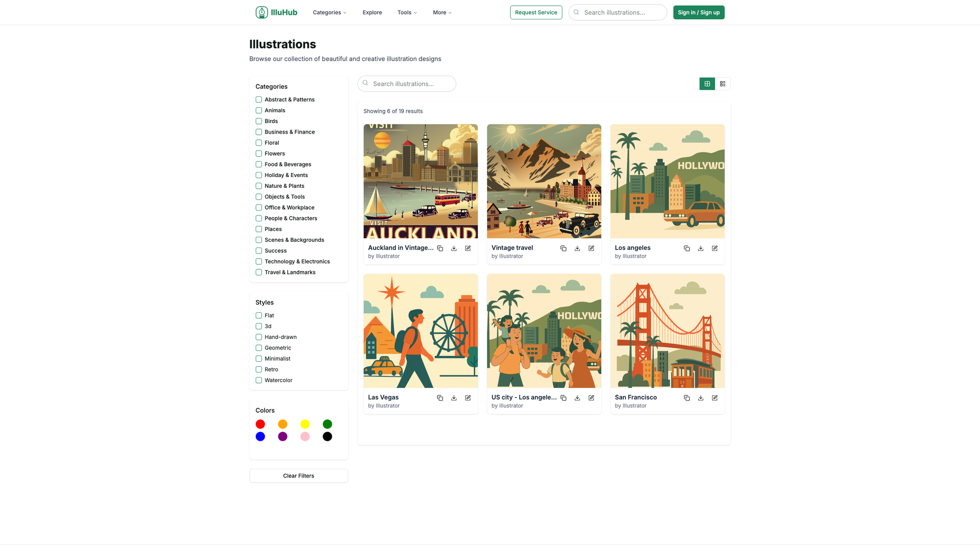The height and width of the screenshot is (551, 980).
Task: Switch to list view layout
Action: 722,83
